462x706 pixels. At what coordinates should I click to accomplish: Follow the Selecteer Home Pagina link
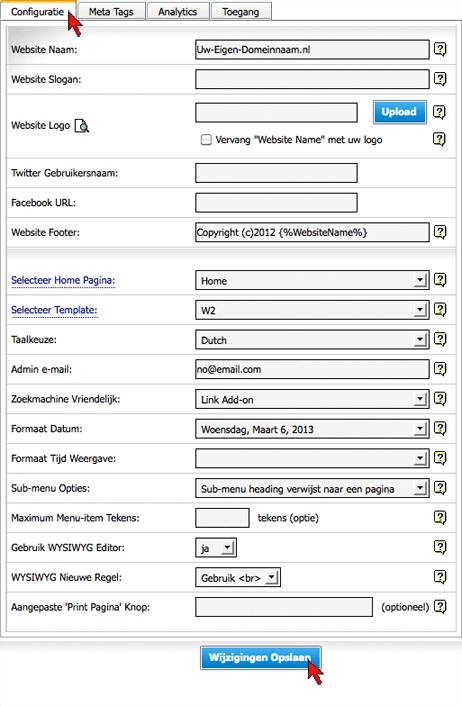click(63, 280)
